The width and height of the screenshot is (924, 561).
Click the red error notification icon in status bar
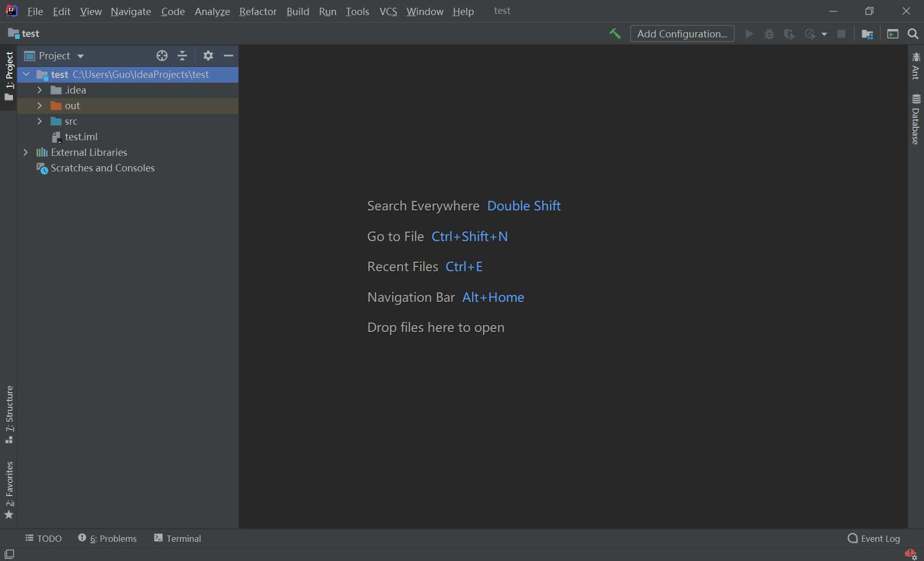tap(910, 554)
